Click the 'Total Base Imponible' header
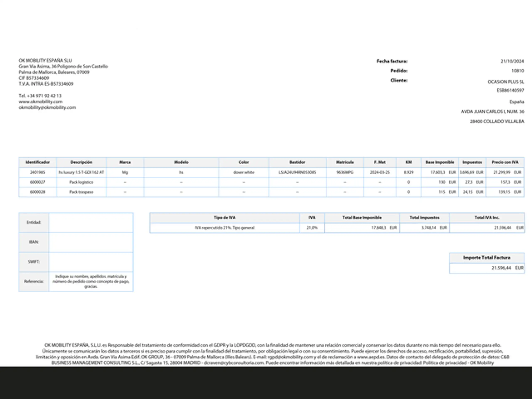Image resolution: width=532 pixels, height=399 pixels. (362, 218)
